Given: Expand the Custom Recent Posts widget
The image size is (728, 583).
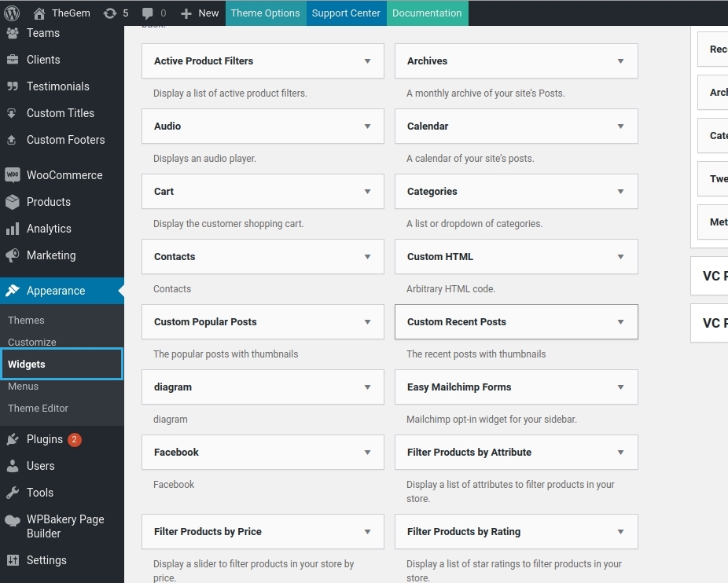Looking at the screenshot, I should [x=620, y=322].
